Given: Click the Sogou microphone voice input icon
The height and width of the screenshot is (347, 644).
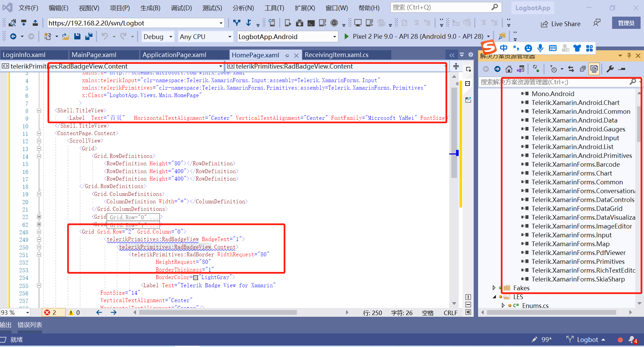Looking at the screenshot, I should pos(541,48).
